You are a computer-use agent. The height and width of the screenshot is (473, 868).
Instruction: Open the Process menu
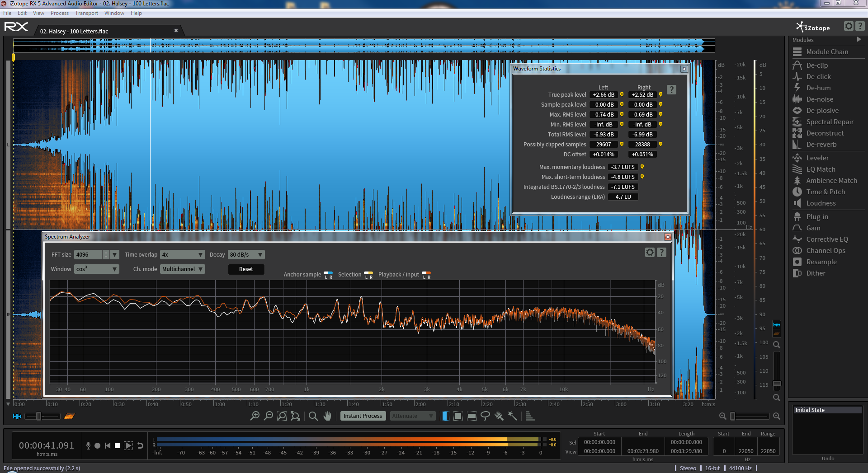[x=59, y=13]
